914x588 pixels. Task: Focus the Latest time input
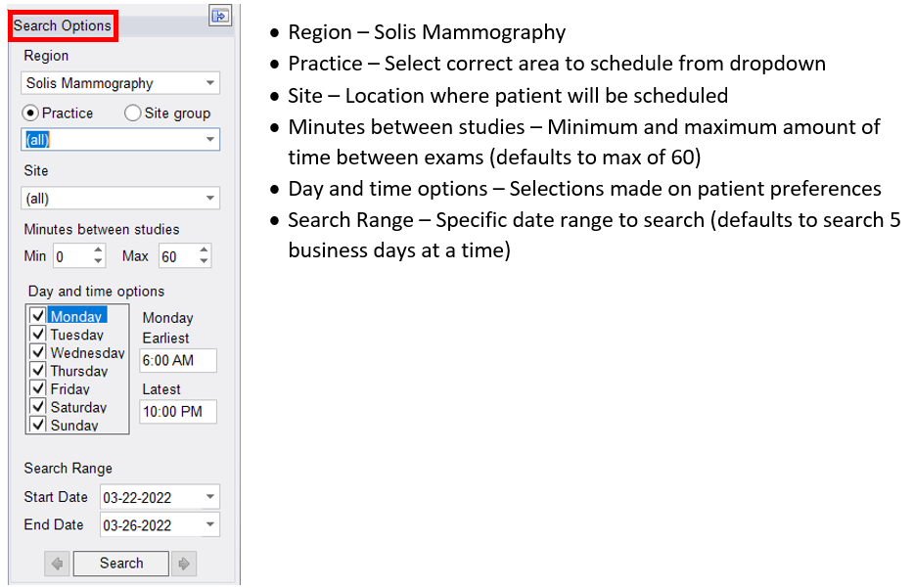click(177, 412)
